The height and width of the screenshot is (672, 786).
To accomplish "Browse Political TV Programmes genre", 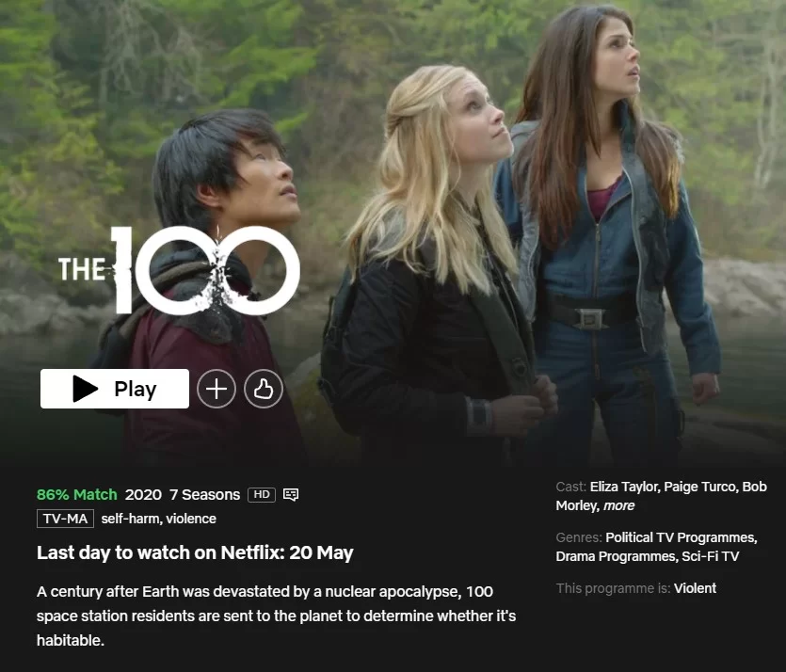I will [x=681, y=537].
